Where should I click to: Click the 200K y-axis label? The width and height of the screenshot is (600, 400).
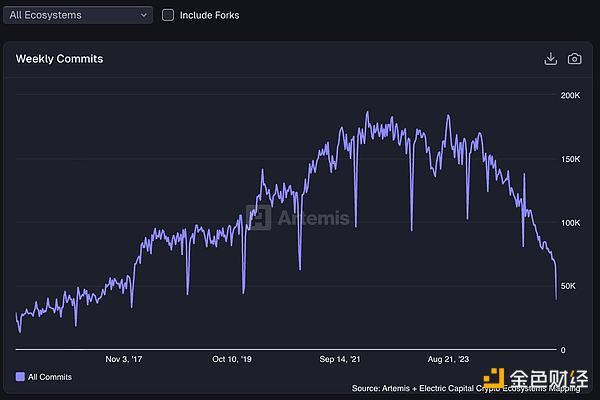[x=569, y=96]
